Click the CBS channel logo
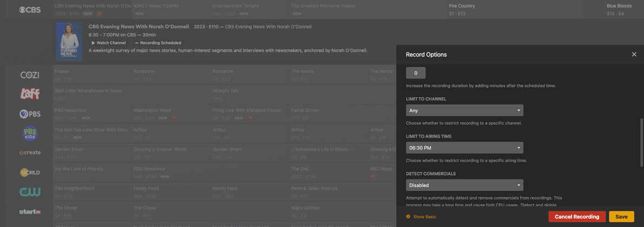This screenshot has width=644, height=227. point(30,10)
